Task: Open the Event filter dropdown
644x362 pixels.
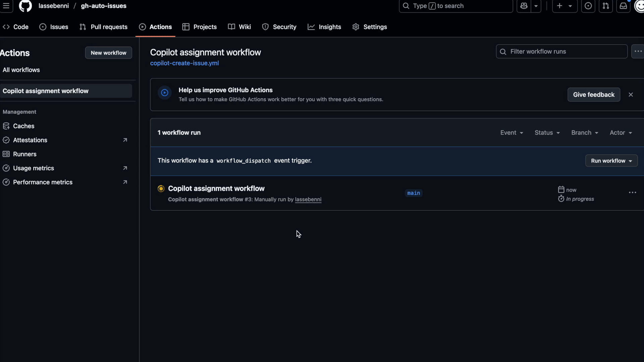Action: pyautogui.click(x=512, y=132)
